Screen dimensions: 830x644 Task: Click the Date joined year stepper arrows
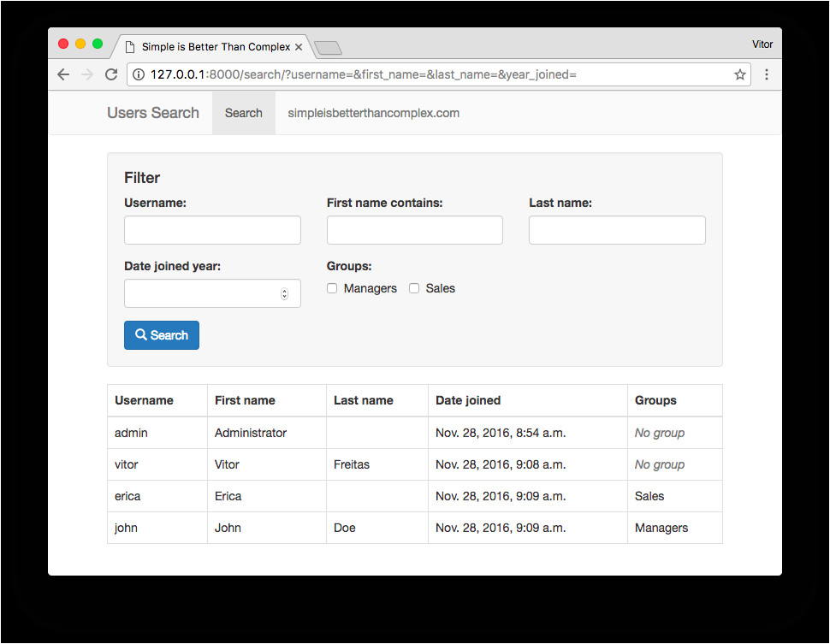(284, 292)
